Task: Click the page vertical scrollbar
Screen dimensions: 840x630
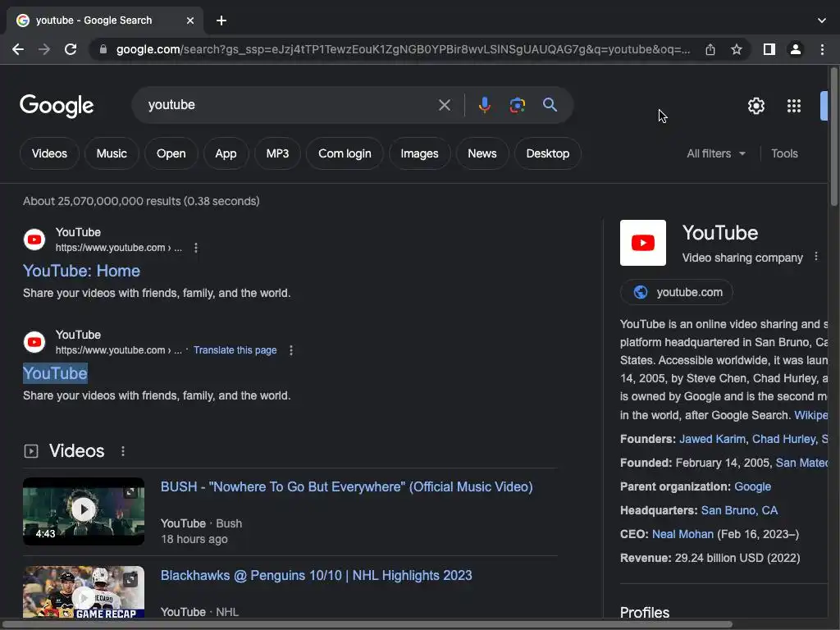Action: pyautogui.click(x=833, y=137)
